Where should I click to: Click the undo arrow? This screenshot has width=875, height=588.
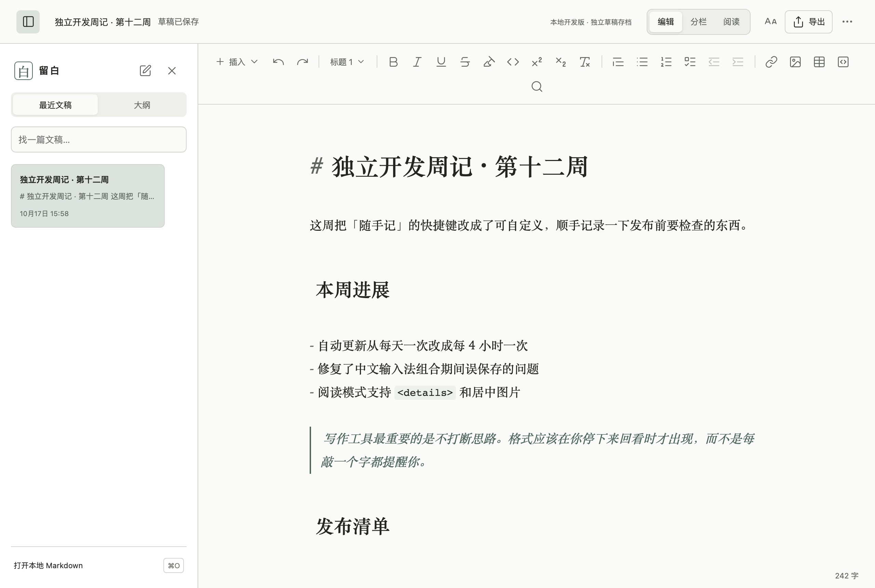tap(278, 62)
